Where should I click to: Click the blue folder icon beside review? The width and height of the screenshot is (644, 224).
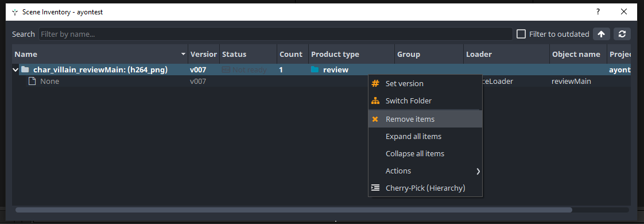(315, 69)
